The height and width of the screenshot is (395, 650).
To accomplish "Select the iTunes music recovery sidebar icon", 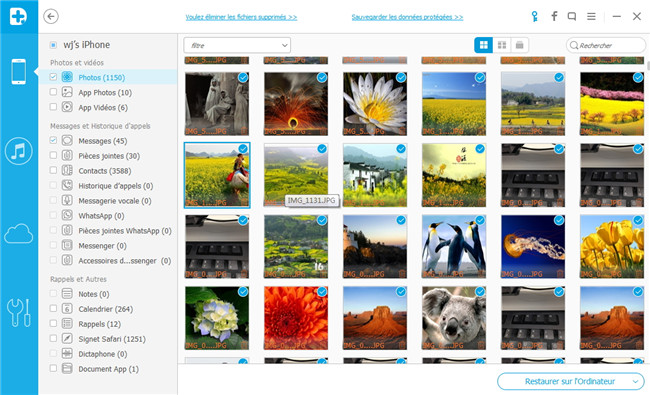I will point(19,151).
